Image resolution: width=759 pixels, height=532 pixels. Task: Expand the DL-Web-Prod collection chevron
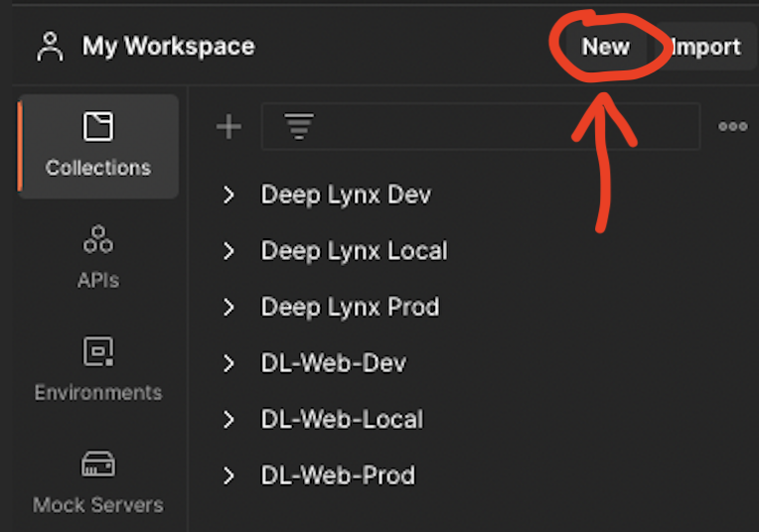click(228, 476)
